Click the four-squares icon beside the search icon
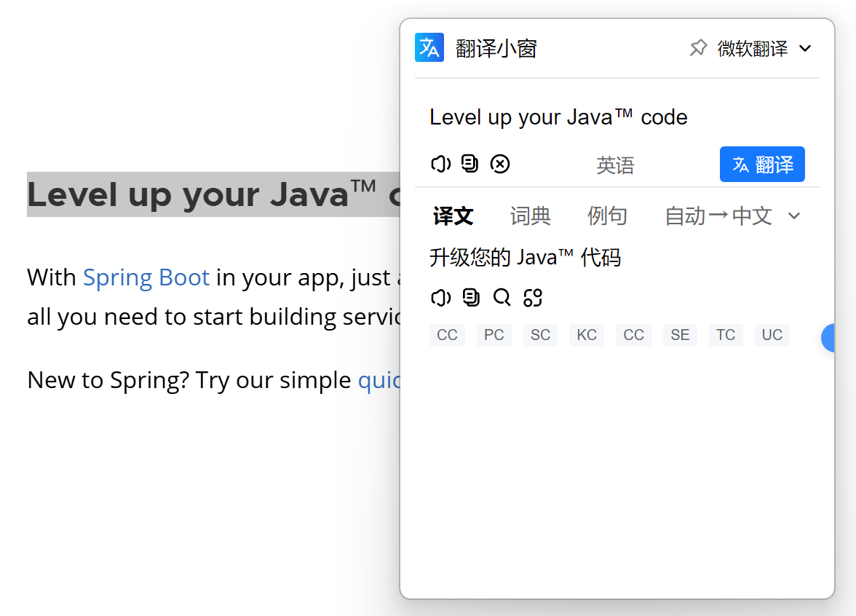The image size is (856, 616). tap(533, 298)
